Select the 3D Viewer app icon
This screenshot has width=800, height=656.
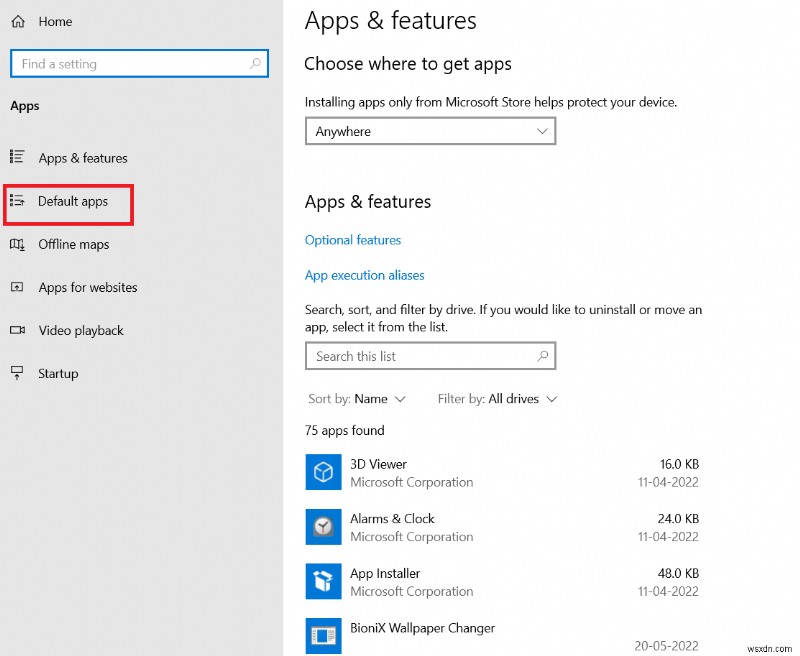[x=323, y=472]
